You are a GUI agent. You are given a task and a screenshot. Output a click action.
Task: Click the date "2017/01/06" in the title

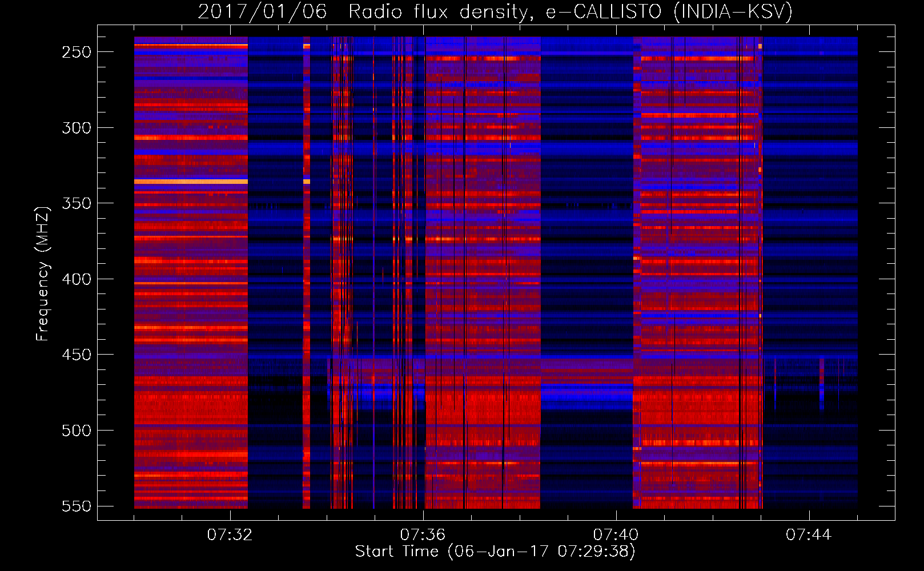(x=263, y=11)
